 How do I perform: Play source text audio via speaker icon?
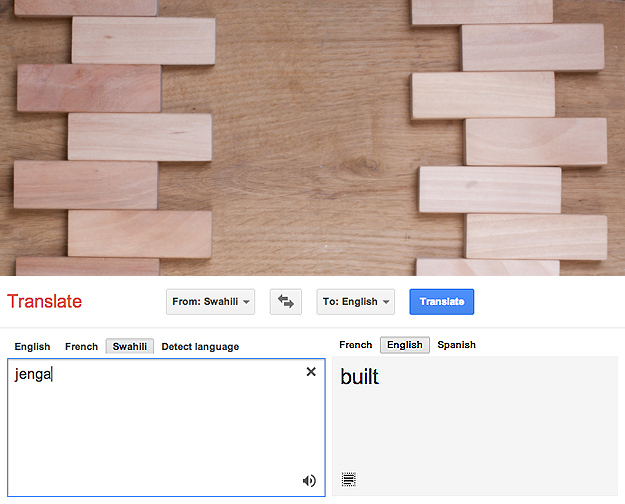click(309, 481)
